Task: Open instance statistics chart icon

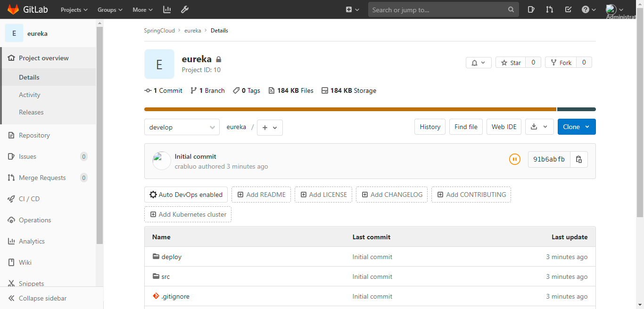Action: pos(167,9)
